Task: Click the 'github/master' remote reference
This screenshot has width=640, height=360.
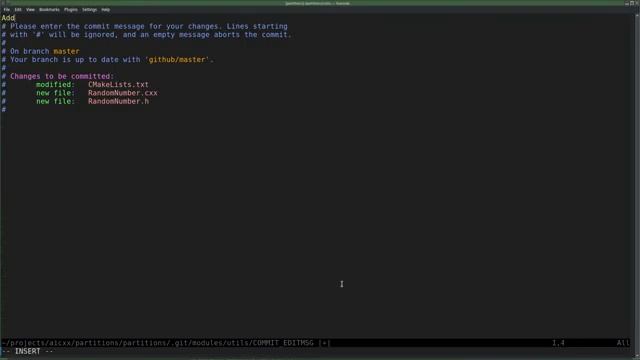Action: [177, 60]
